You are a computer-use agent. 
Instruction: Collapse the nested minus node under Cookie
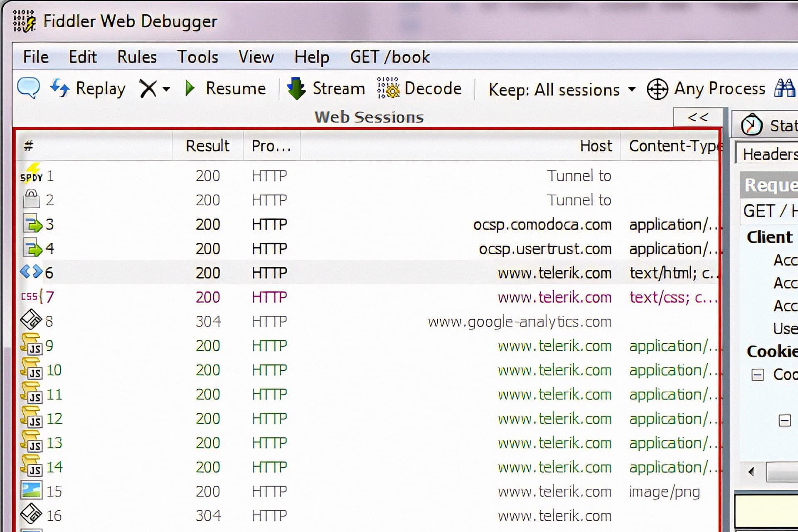784,421
